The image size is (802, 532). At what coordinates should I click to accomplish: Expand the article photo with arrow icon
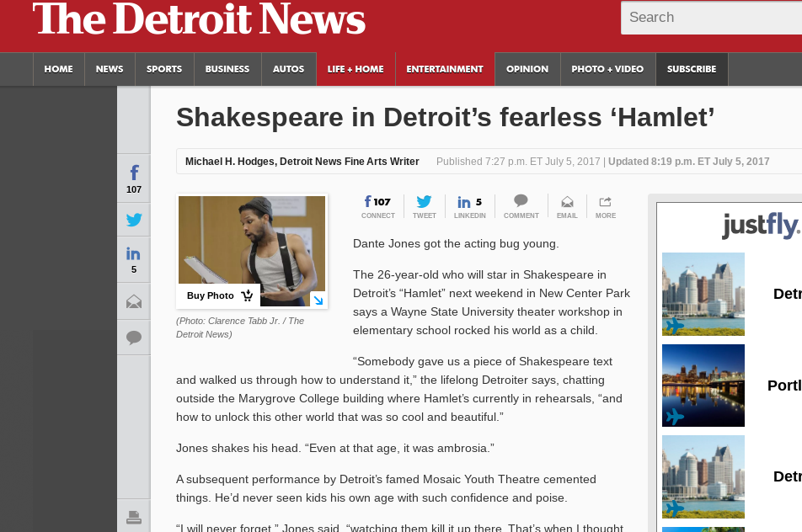point(318,300)
